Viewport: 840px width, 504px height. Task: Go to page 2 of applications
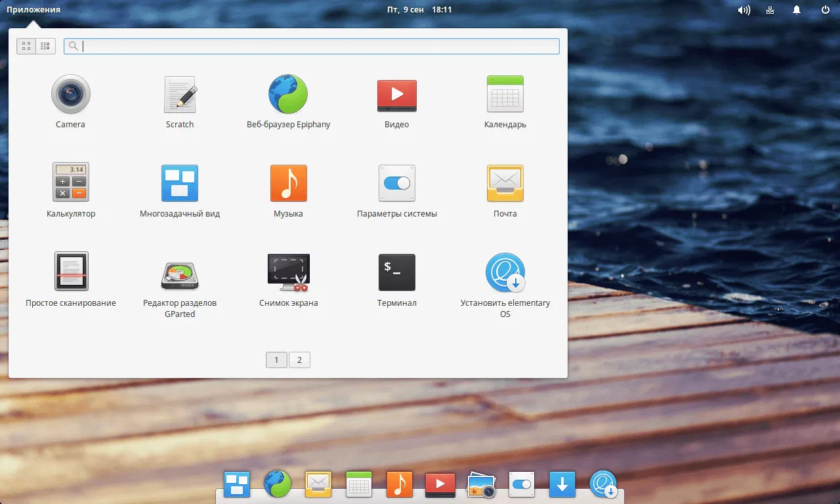[x=299, y=360]
